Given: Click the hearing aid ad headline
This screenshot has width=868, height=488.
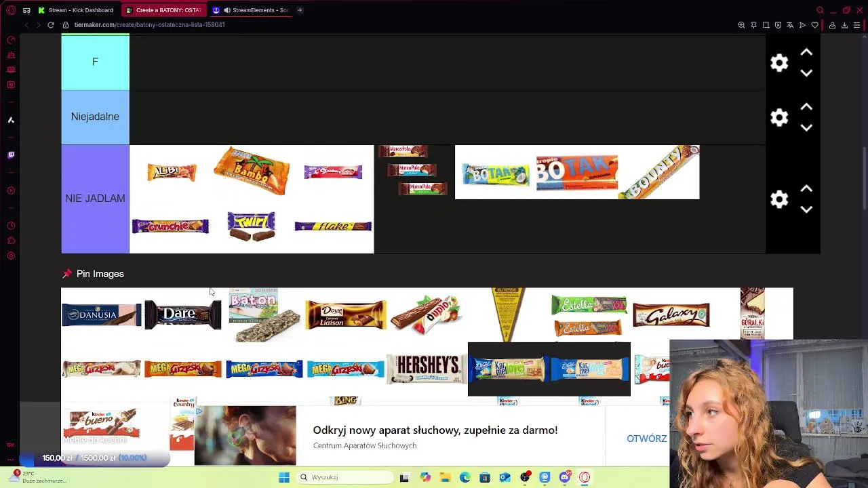Looking at the screenshot, I should [435, 430].
